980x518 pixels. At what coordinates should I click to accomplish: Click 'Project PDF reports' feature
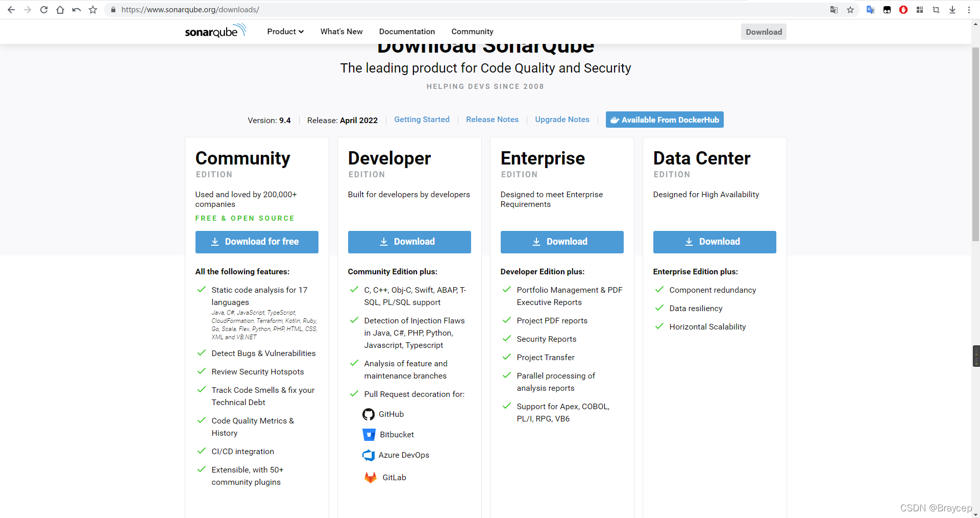tap(552, 321)
